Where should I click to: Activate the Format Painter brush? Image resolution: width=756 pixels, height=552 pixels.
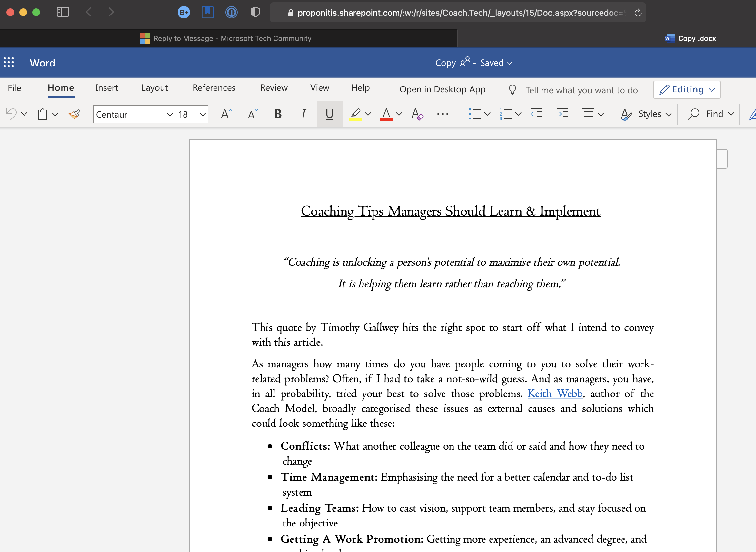pyautogui.click(x=75, y=114)
